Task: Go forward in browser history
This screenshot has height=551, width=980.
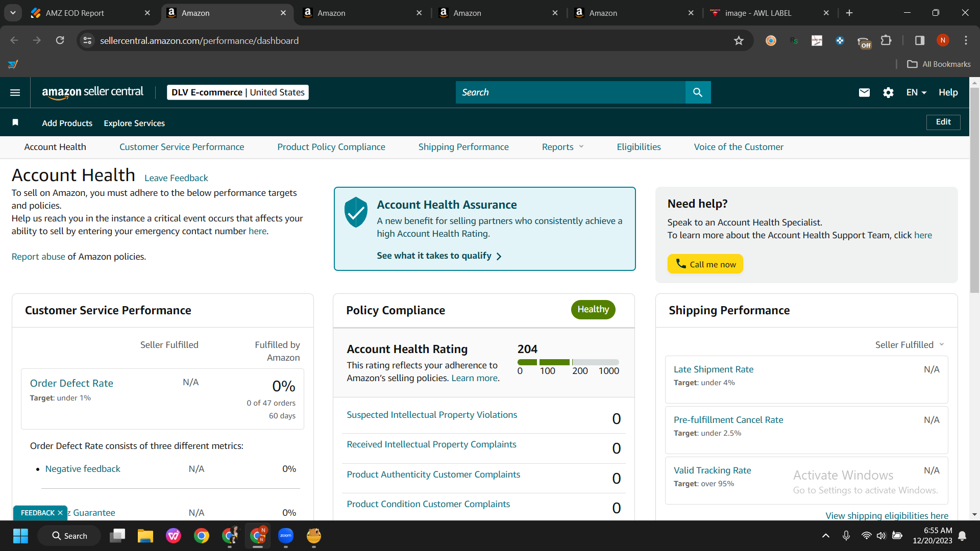Action: coord(37,40)
